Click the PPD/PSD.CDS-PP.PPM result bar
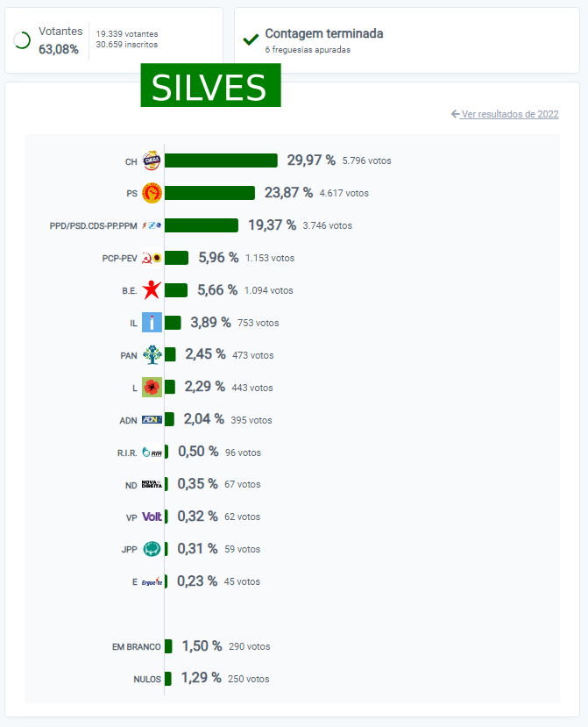 coord(202,225)
